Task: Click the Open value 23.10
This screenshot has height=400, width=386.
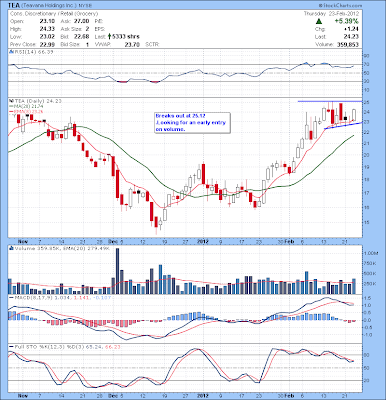Action: pos(46,21)
